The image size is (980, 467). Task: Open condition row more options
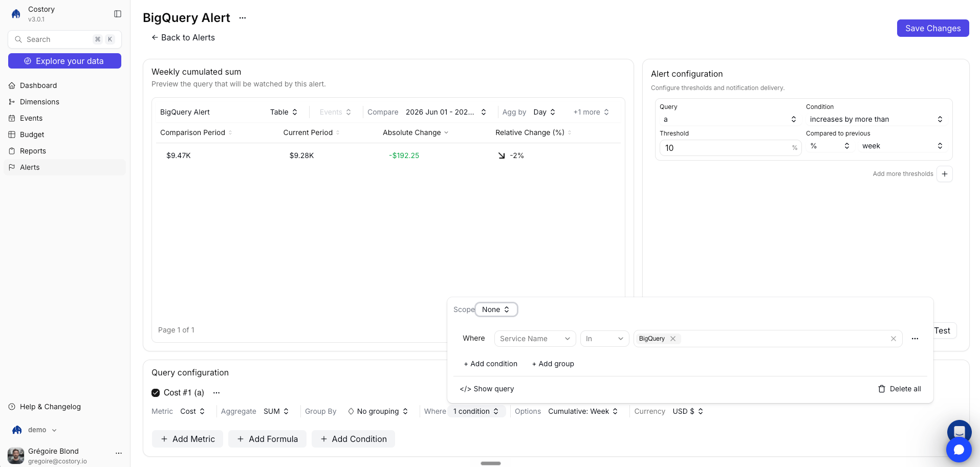(915, 339)
